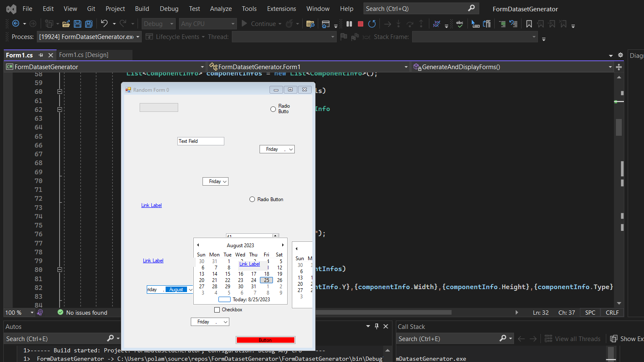The height and width of the screenshot is (362, 644).
Task: Click the code editor vertical scrollbar thumb
Action: [x=619, y=127]
